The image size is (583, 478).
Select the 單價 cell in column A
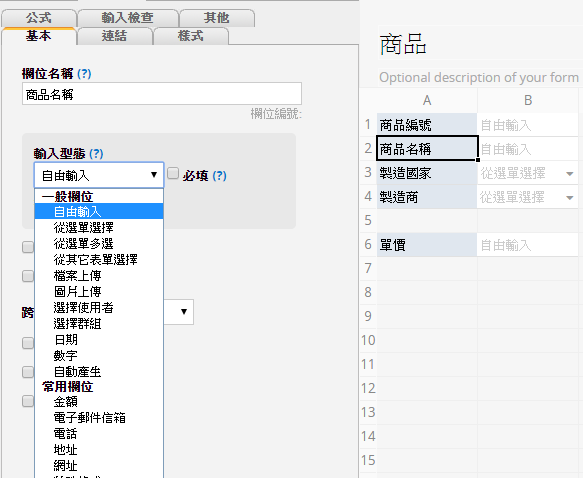click(427, 245)
